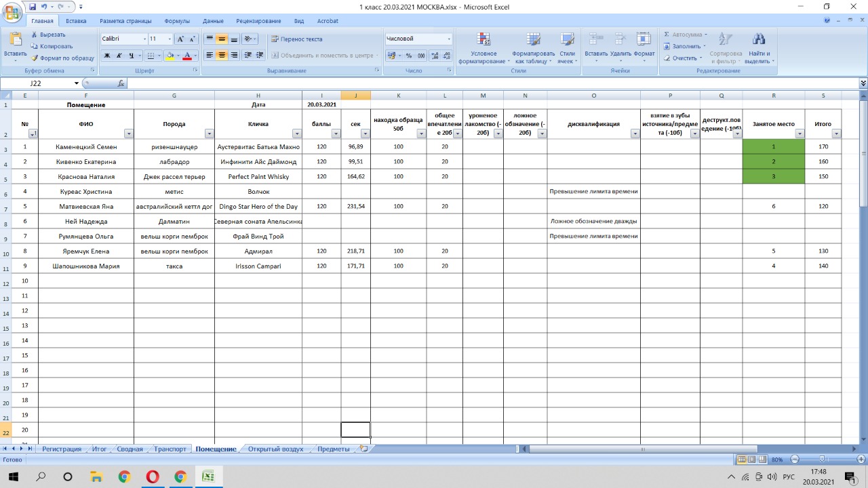Screen dimensions: 868x488
Task: Expand the Calibri font name dropdown
Action: pos(144,39)
